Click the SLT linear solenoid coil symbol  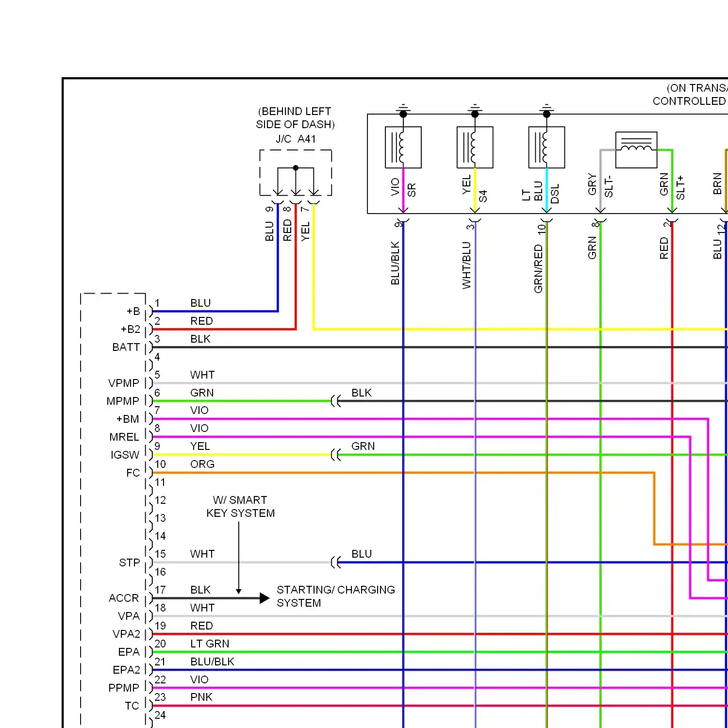point(636,149)
